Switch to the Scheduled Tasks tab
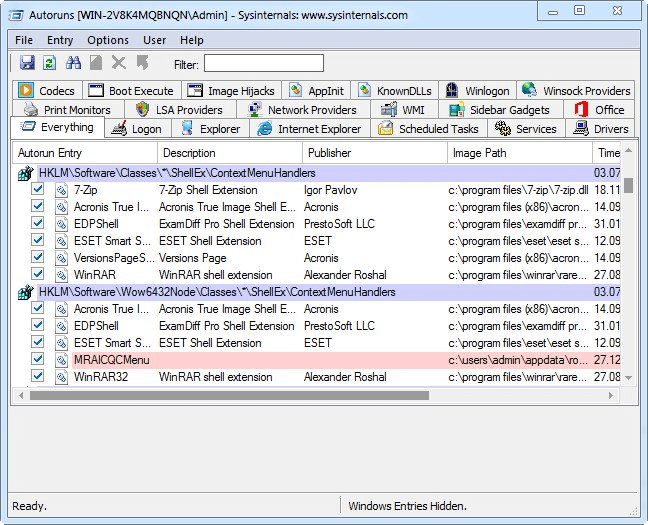Screen dimensions: 648x525 pyautogui.click(x=429, y=129)
